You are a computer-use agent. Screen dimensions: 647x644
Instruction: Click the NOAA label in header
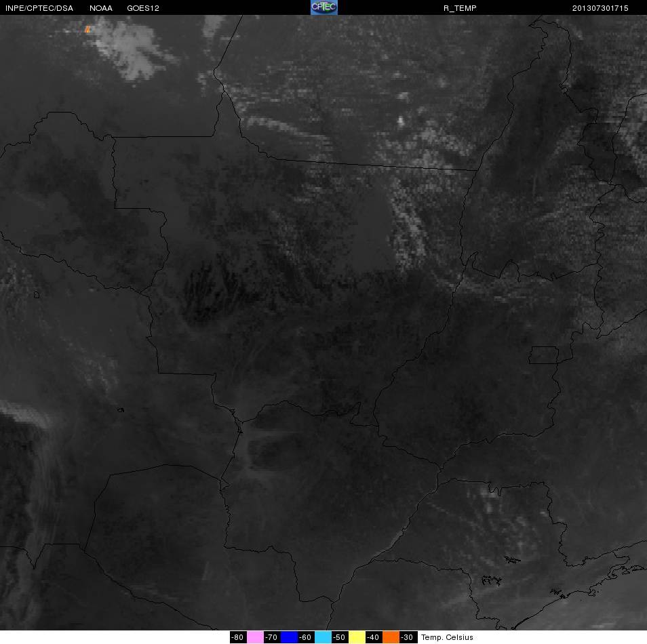point(101,8)
